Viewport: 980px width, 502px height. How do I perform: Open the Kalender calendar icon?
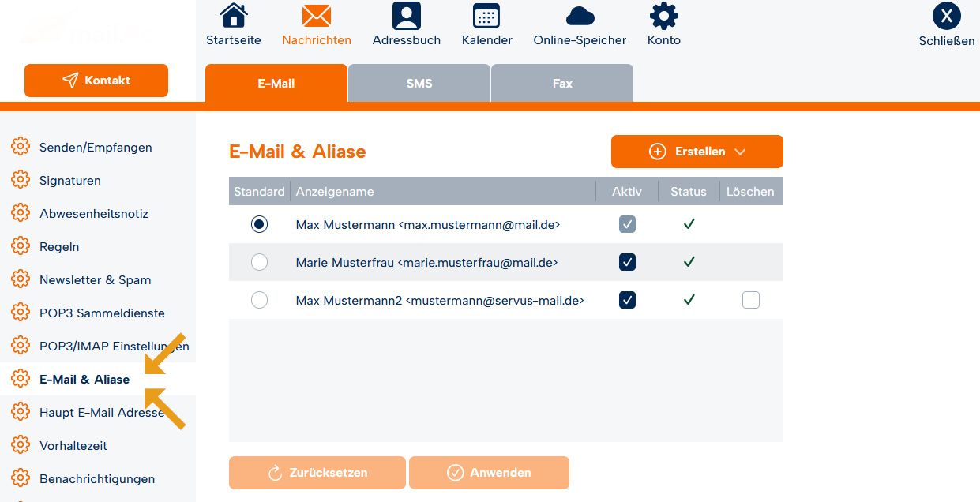coord(486,16)
